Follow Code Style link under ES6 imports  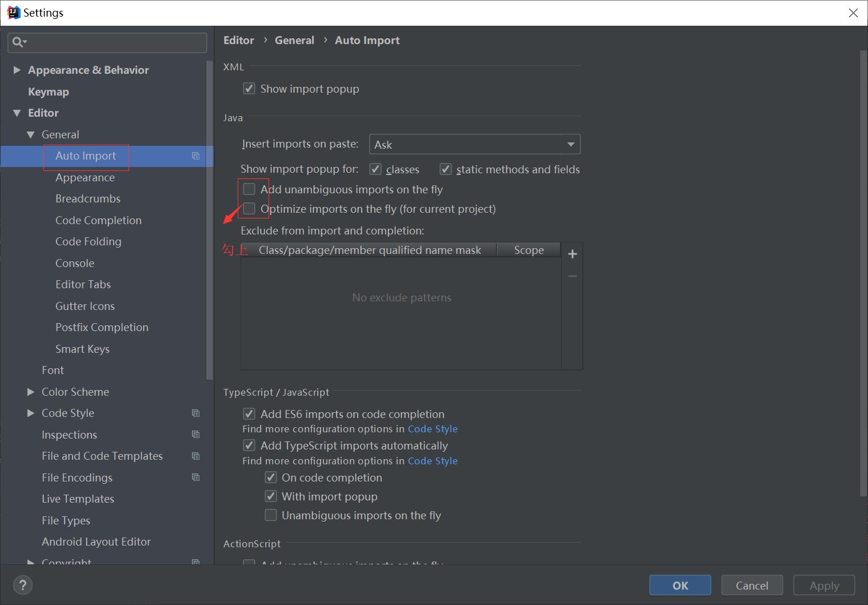433,429
